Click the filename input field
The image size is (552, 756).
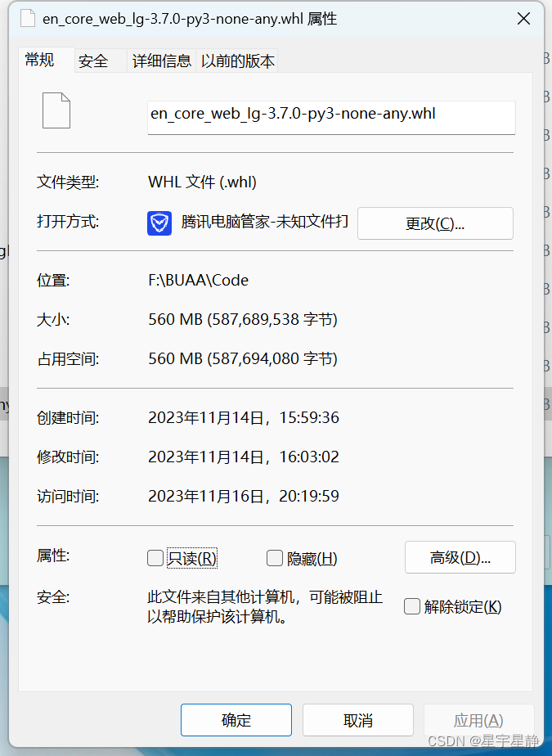(330, 117)
